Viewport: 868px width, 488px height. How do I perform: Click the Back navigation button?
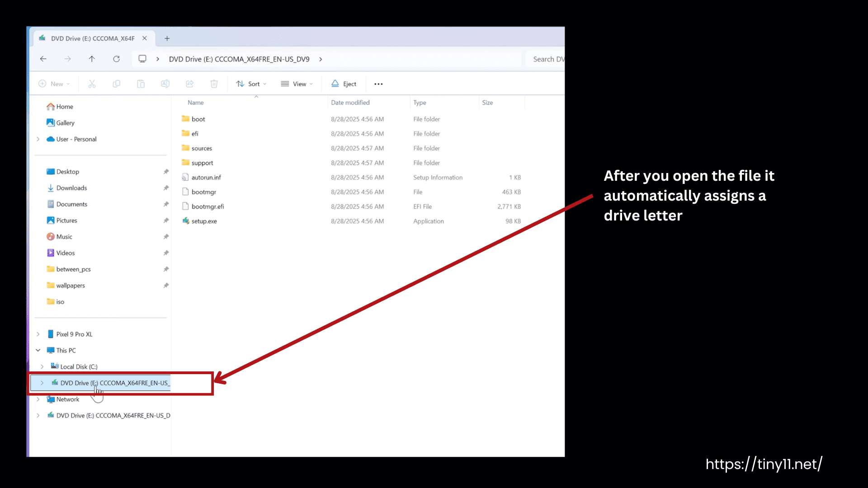43,59
